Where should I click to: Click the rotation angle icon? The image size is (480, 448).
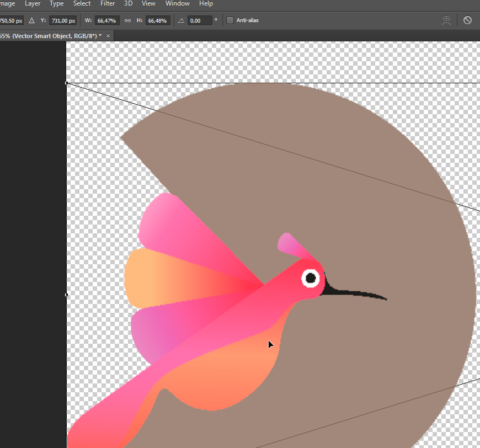[x=180, y=20]
